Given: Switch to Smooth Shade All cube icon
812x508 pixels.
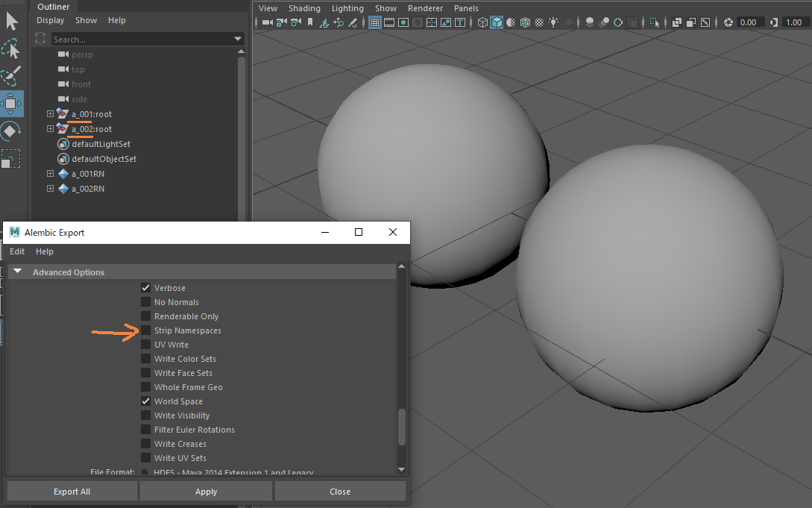Looking at the screenshot, I should pyautogui.click(x=497, y=22).
